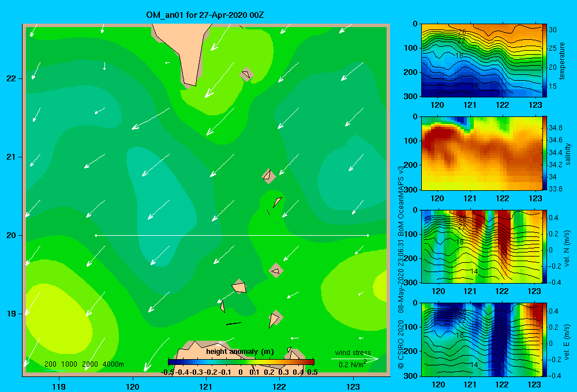The height and width of the screenshot is (392, 577).
Task: Click longitude 123 on main map axis
Action: point(353,386)
